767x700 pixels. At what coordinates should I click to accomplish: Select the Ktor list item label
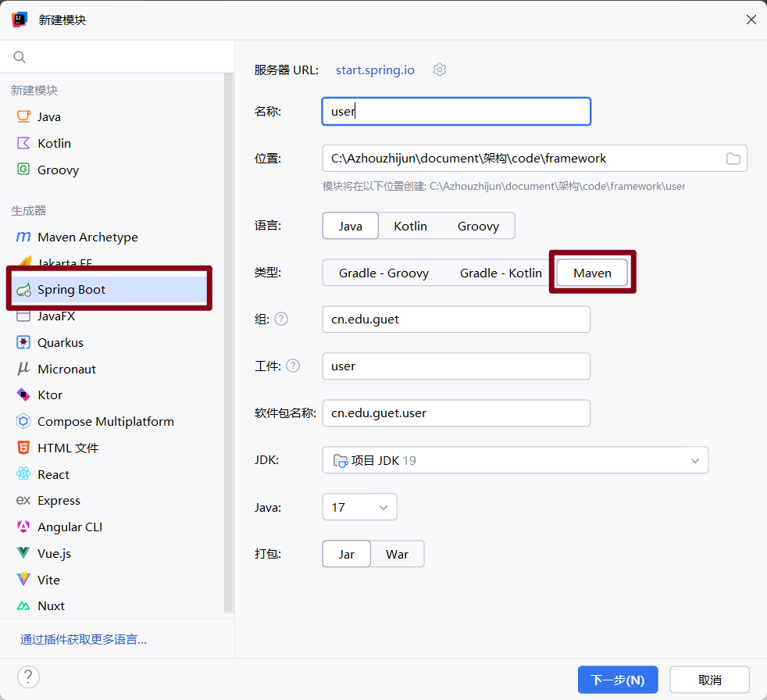(50, 395)
